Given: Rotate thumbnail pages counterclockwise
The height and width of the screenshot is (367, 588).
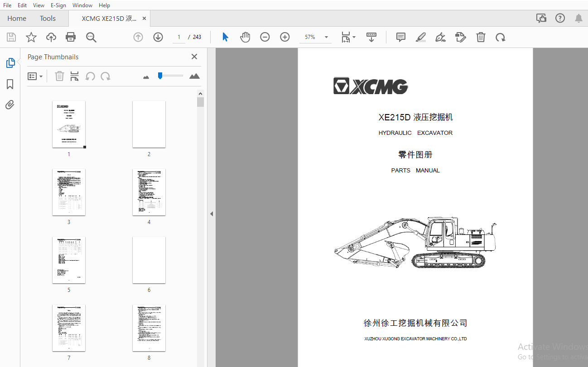Looking at the screenshot, I should point(90,76).
